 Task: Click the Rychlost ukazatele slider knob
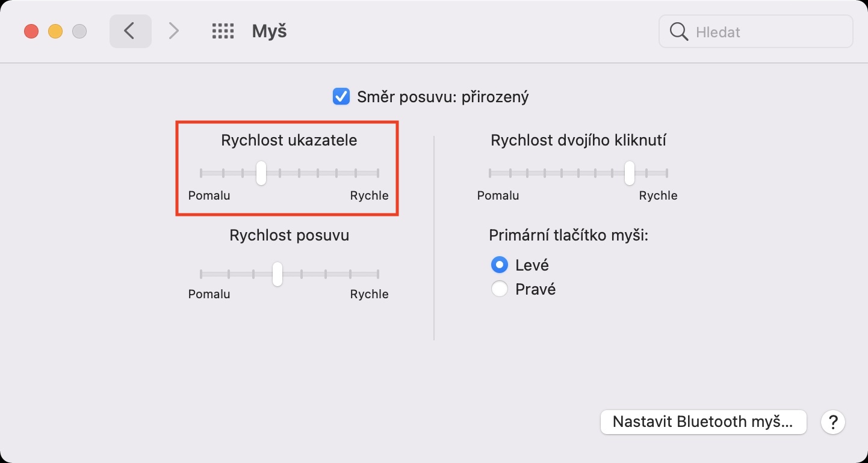(261, 173)
